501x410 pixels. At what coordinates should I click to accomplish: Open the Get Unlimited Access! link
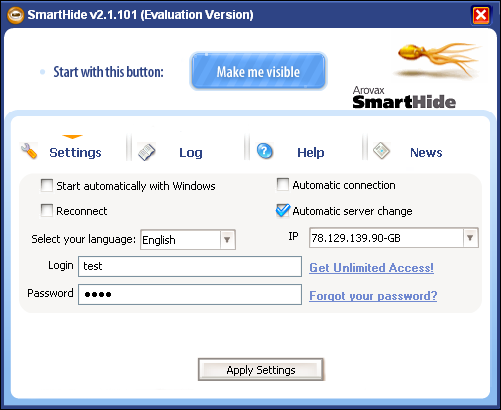tap(371, 268)
